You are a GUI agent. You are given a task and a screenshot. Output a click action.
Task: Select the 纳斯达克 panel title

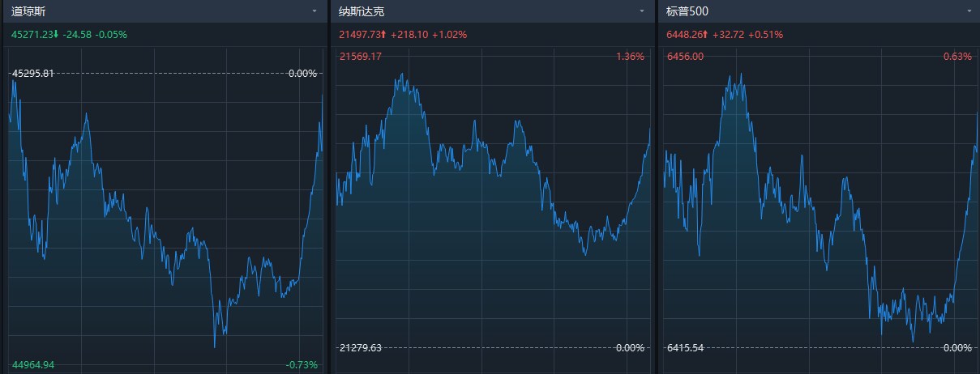361,11
